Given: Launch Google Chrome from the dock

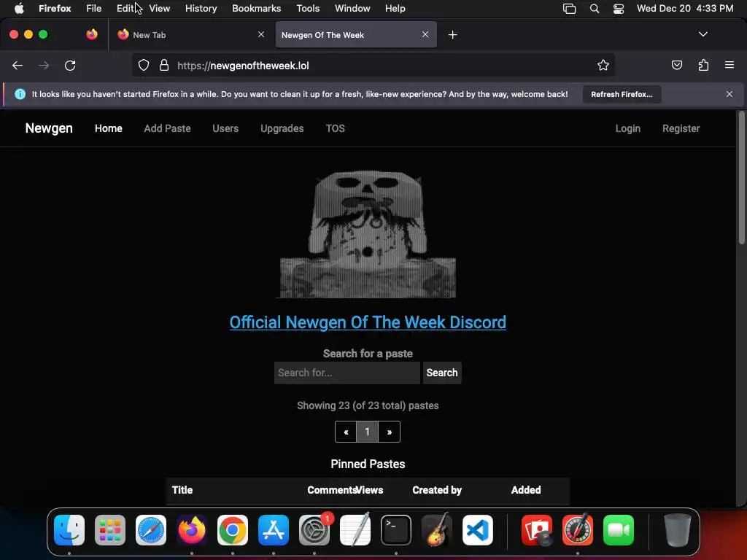Looking at the screenshot, I should tap(233, 530).
